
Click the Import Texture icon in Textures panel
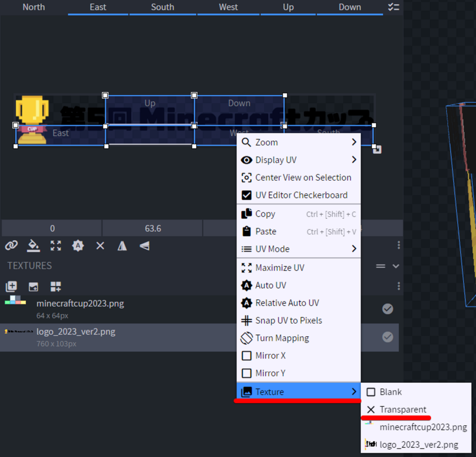click(x=11, y=286)
